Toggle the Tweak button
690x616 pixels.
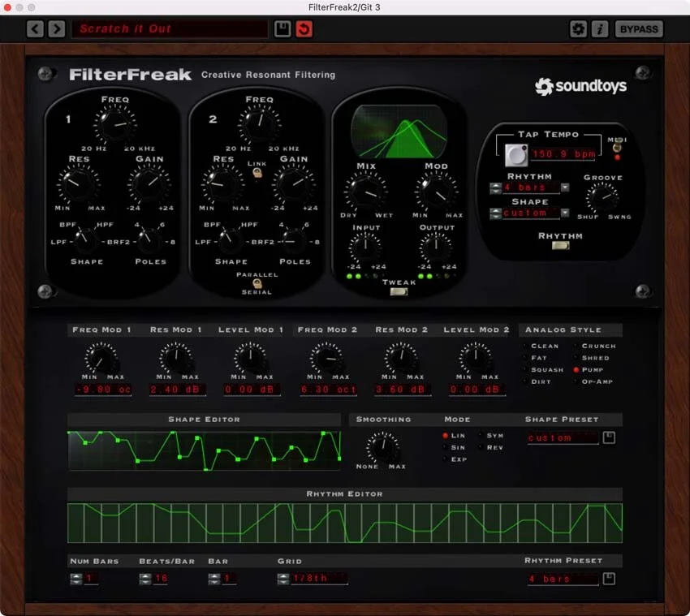(399, 291)
